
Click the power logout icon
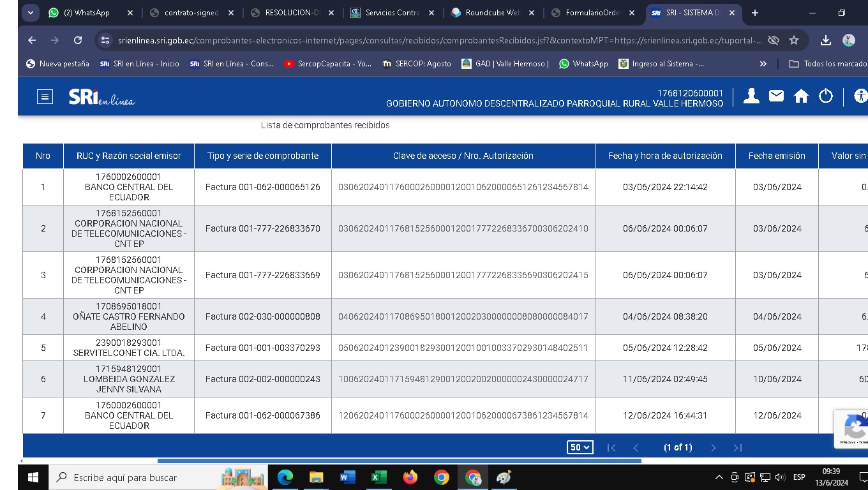tap(826, 96)
